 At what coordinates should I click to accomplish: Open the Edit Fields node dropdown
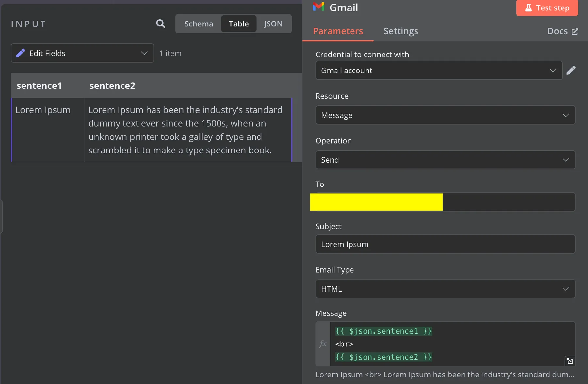point(82,53)
